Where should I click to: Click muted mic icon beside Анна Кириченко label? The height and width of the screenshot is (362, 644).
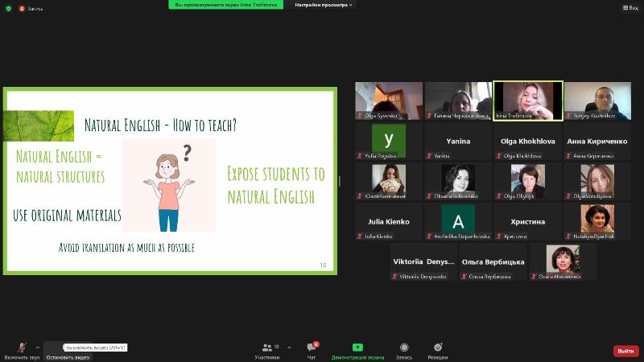coord(568,156)
